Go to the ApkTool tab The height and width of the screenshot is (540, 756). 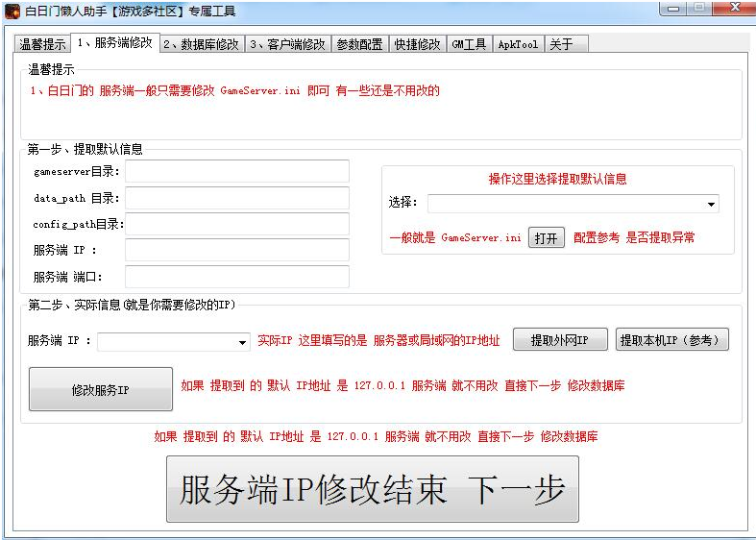pyautogui.click(x=518, y=45)
